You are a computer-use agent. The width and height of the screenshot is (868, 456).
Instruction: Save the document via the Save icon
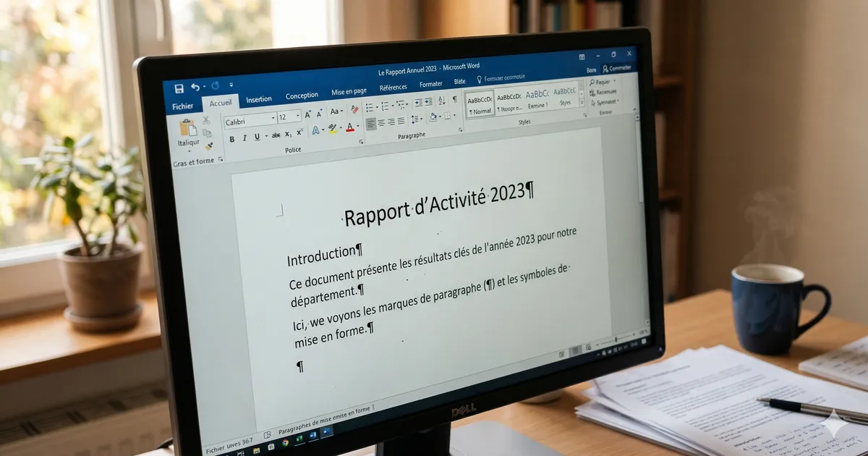click(x=180, y=87)
